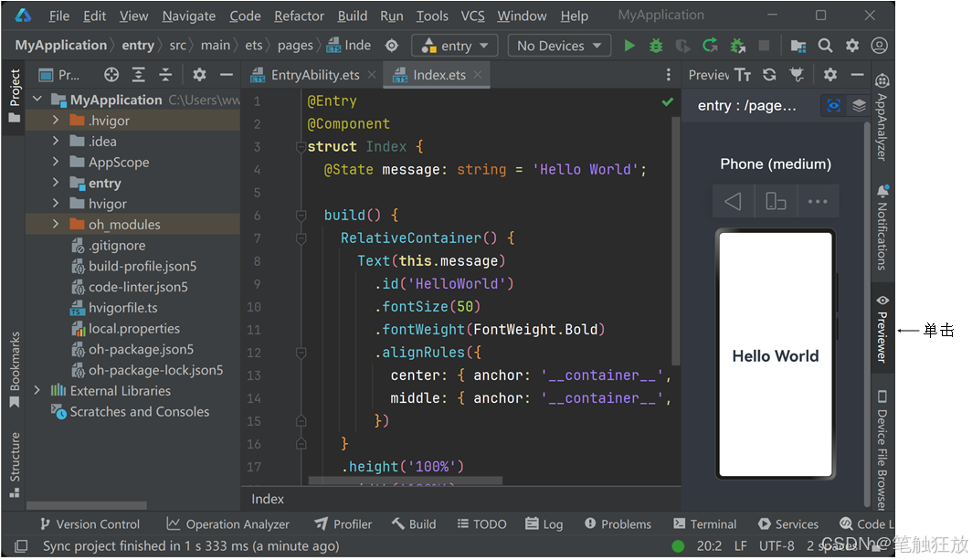This screenshot has height=560, width=972.
Task: Toggle the Previewer side tab
Action: tap(882, 329)
